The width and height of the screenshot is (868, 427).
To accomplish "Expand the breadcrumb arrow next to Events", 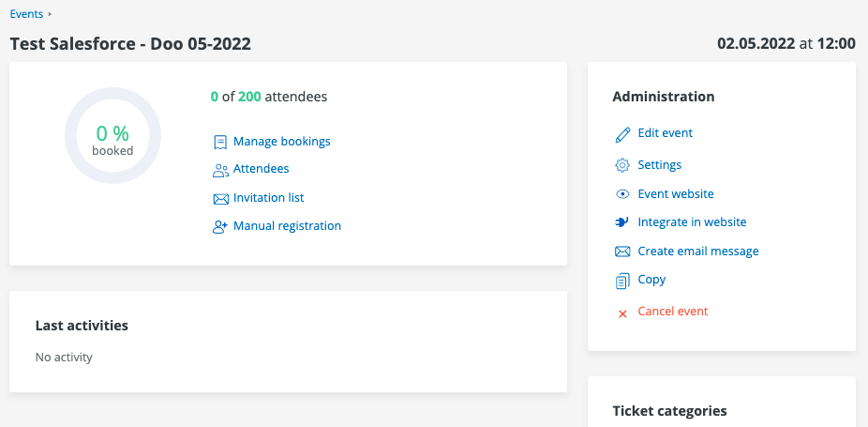I will point(50,14).
